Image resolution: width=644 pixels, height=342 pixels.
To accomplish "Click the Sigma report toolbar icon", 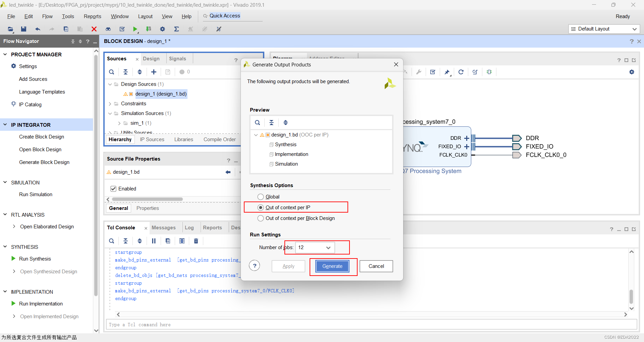I will [x=176, y=29].
